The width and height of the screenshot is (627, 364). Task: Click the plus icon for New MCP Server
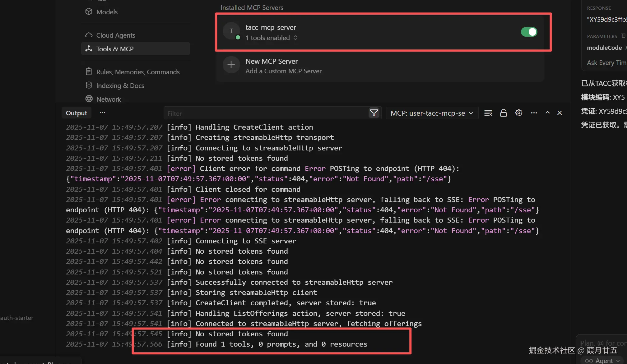pyautogui.click(x=231, y=65)
